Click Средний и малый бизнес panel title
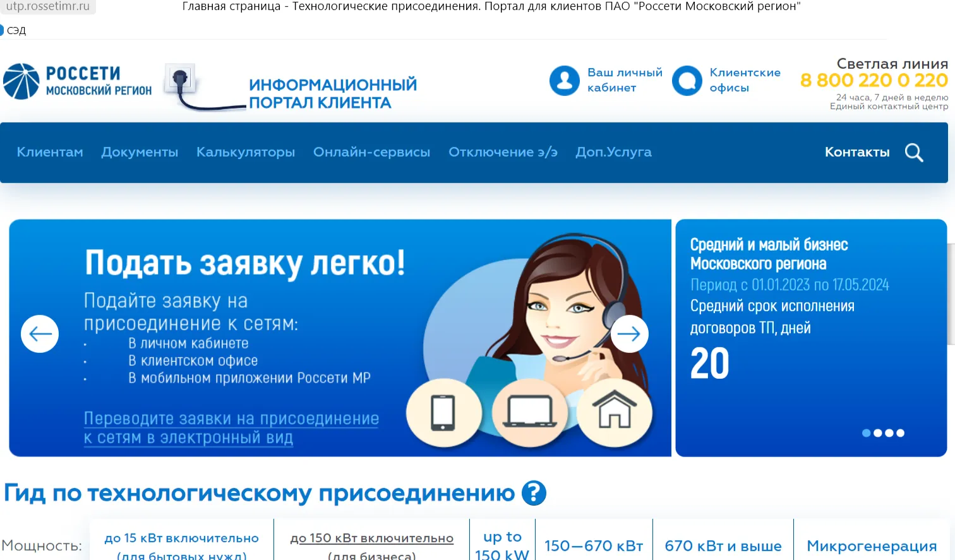 tap(769, 254)
